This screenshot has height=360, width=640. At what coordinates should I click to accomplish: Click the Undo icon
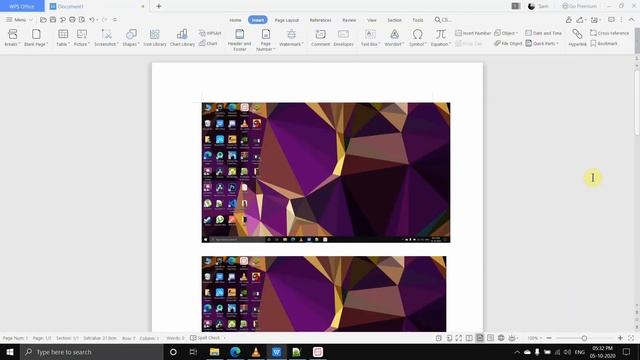point(92,20)
